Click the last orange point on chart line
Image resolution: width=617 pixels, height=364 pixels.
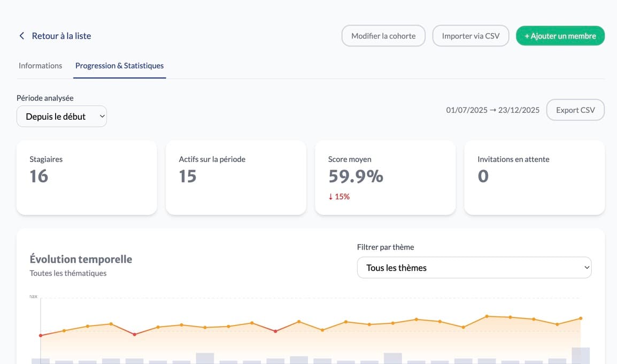click(x=581, y=319)
